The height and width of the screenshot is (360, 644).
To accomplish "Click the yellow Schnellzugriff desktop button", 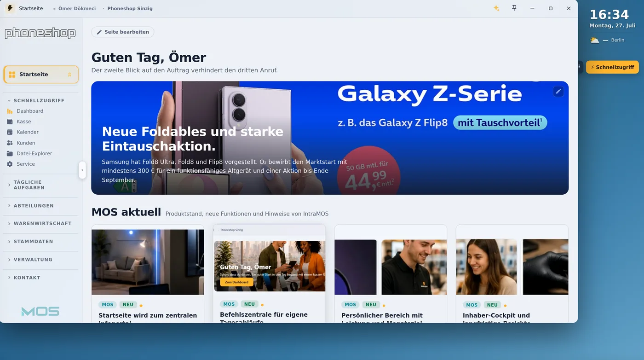I will pyautogui.click(x=612, y=67).
